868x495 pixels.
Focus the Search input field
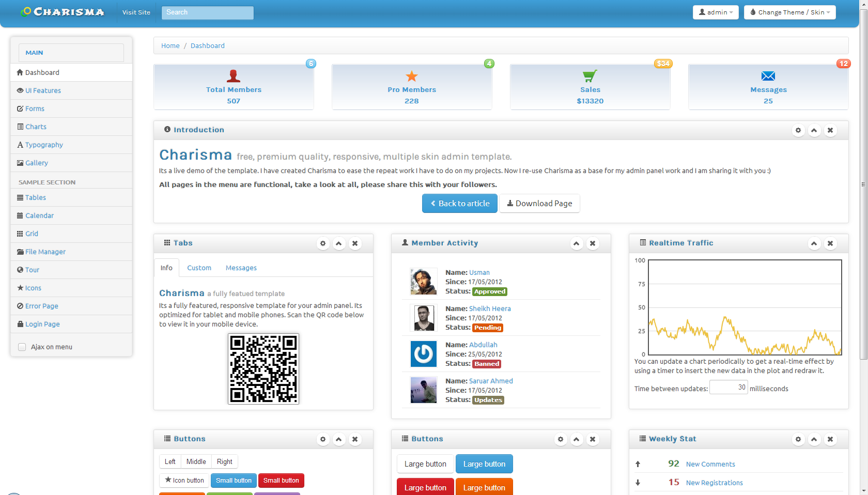pos(208,12)
